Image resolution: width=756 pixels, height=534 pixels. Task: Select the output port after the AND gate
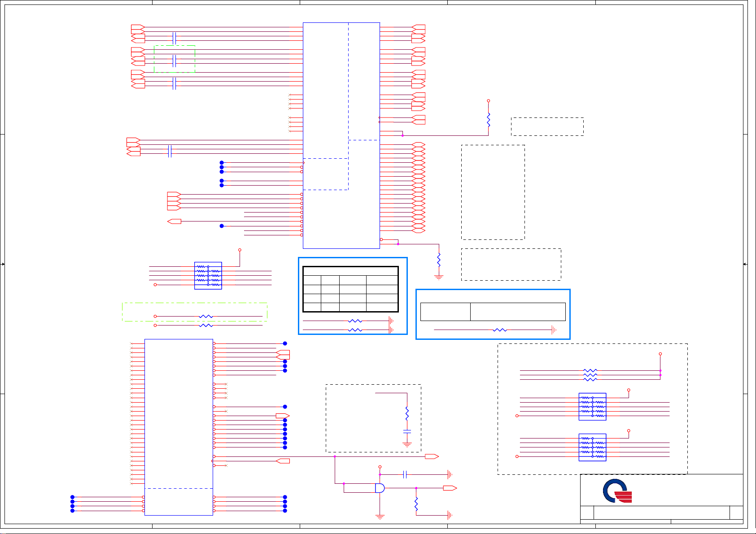coord(450,488)
